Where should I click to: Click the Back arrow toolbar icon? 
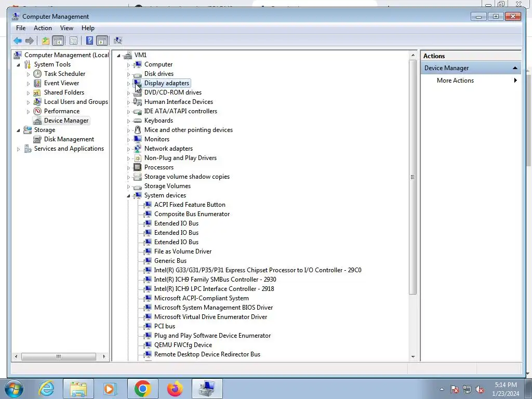pyautogui.click(x=18, y=41)
